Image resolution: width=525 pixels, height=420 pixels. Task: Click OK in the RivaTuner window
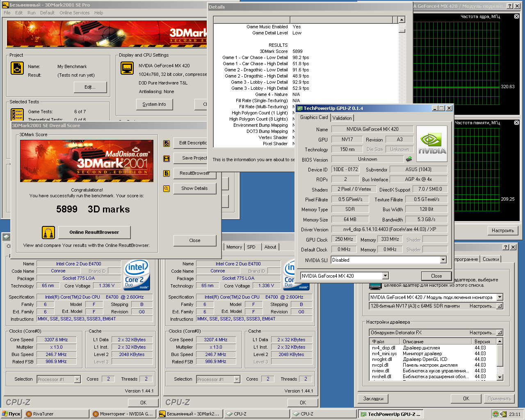(466, 399)
